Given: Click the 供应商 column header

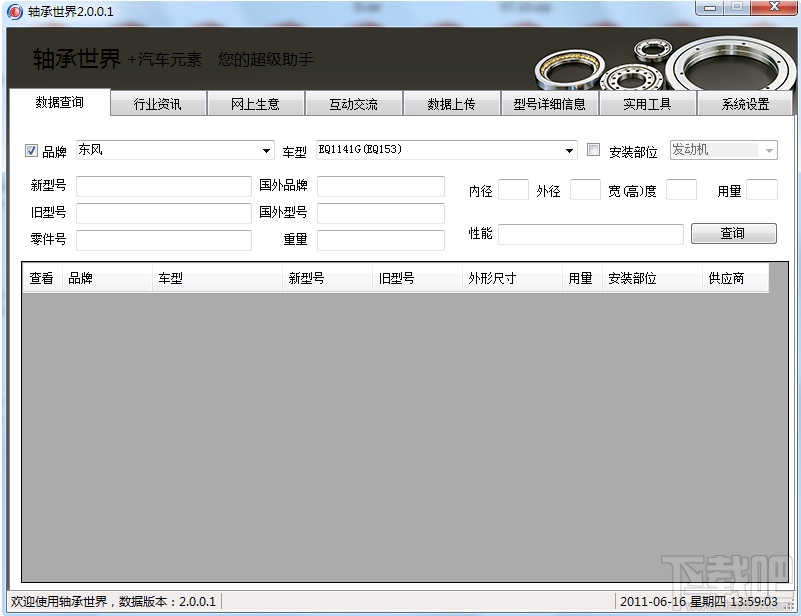Looking at the screenshot, I should [735, 278].
